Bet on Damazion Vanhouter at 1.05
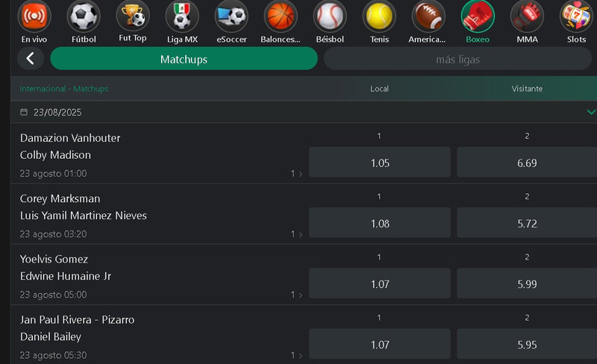The image size is (597, 364). coord(380,162)
